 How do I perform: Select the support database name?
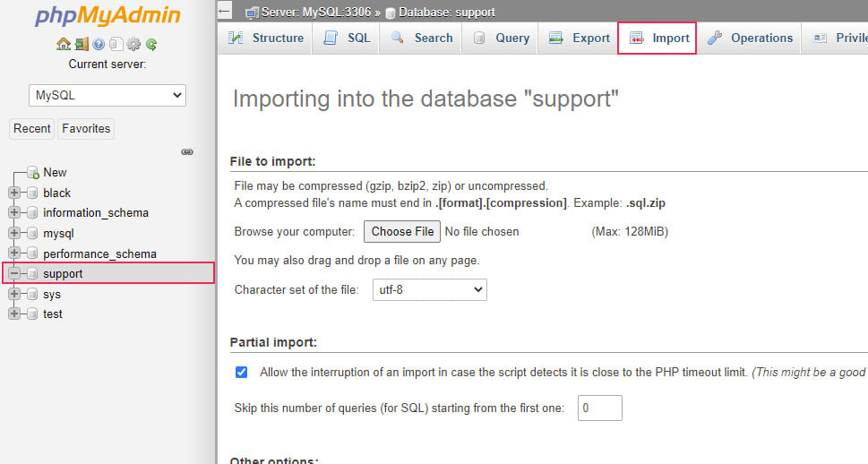coord(63,273)
